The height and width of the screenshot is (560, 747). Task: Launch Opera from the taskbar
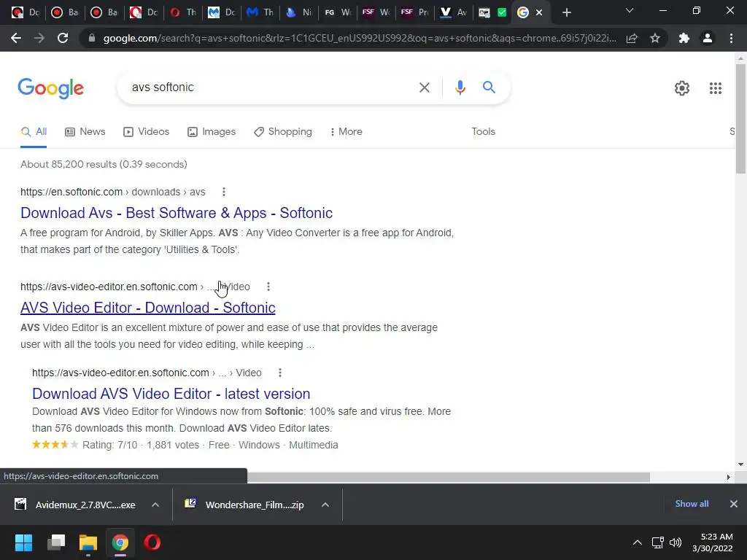pos(152,542)
